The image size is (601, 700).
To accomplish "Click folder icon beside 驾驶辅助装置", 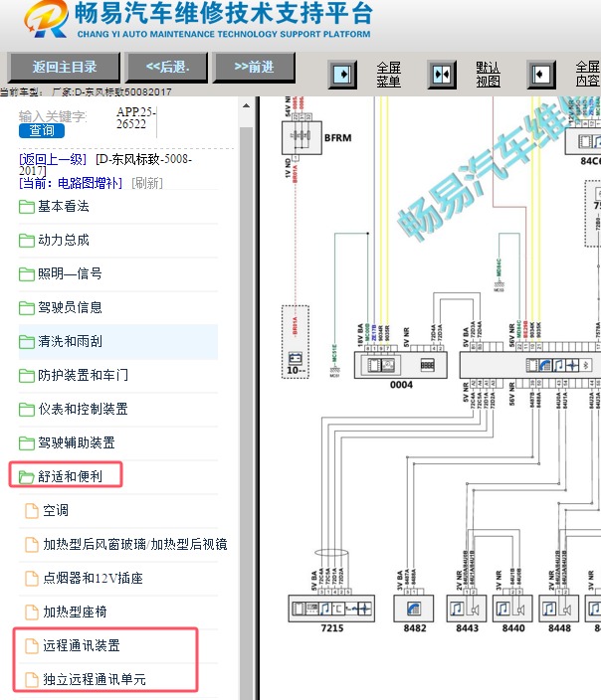I will (27, 443).
